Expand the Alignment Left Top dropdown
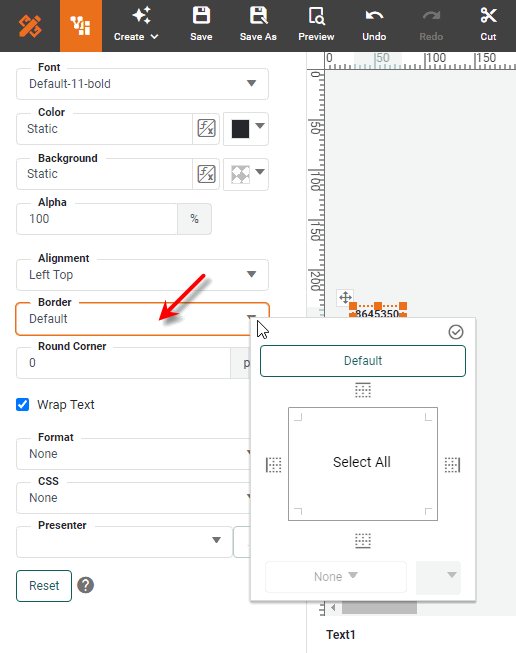Screen dimensions: 516x653 point(142,274)
